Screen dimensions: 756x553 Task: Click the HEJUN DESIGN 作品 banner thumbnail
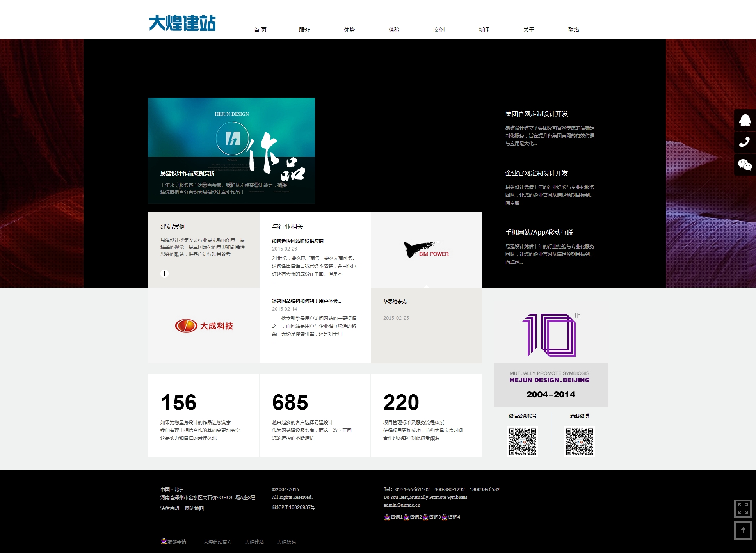(231, 150)
